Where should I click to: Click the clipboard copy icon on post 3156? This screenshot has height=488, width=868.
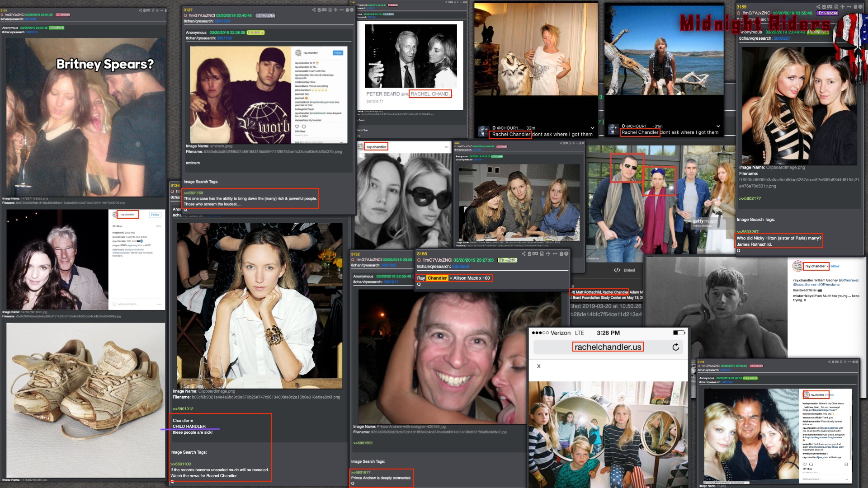561,253
